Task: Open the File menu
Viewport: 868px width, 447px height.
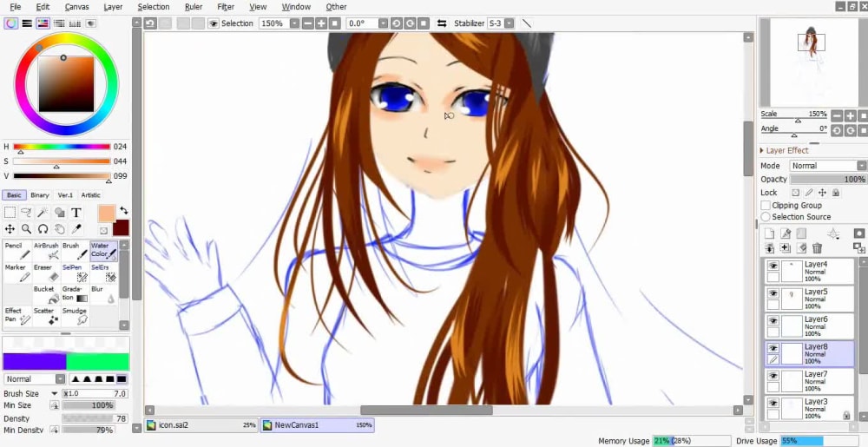Action: point(15,7)
